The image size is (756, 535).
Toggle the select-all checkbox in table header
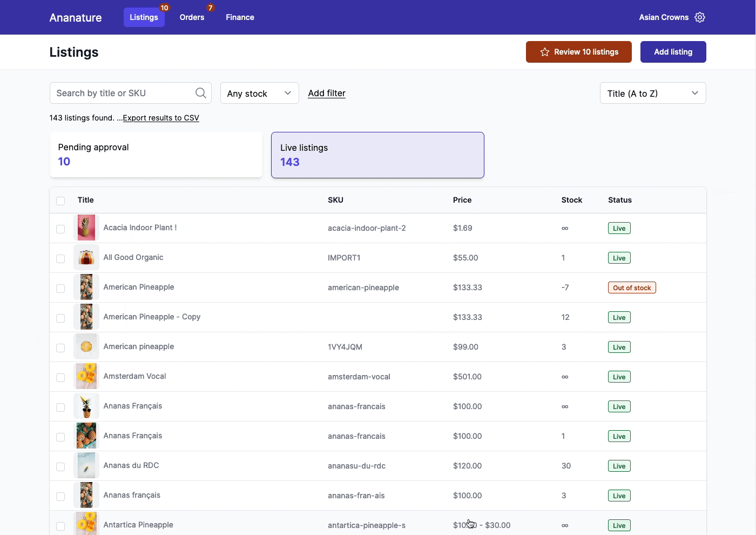pyautogui.click(x=60, y=201)
